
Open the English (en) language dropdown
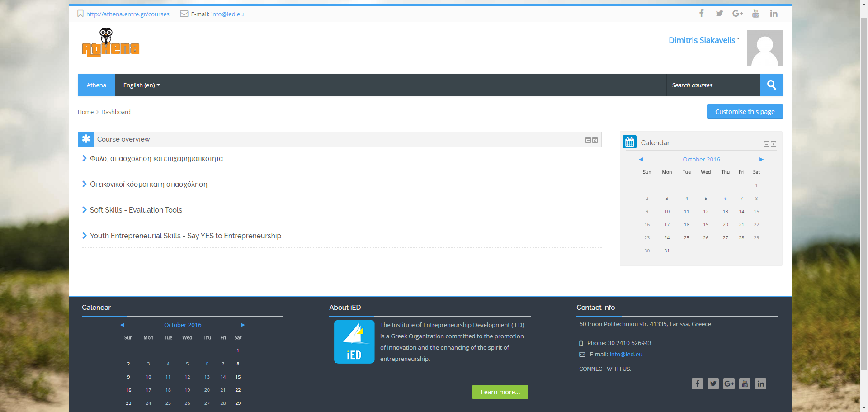click(142, 85)
